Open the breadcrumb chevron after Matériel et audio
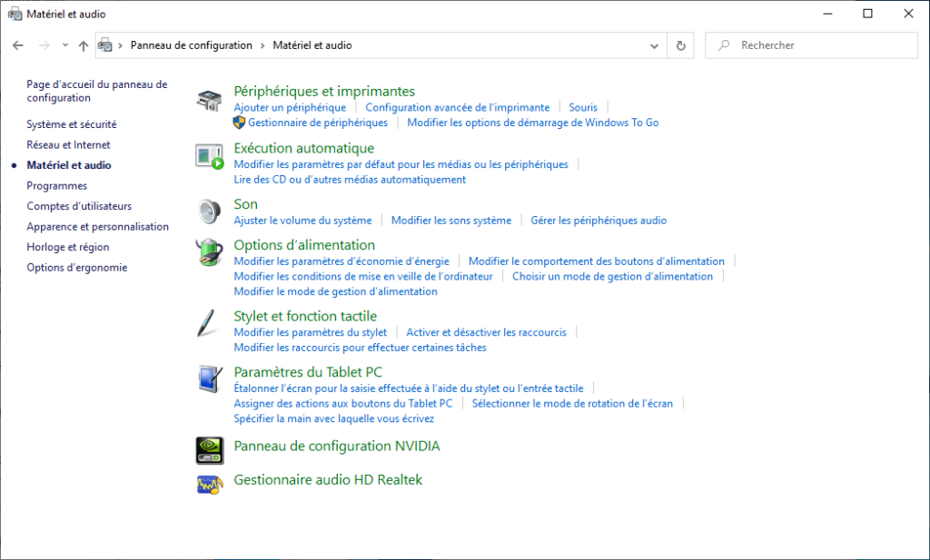 [x=358, y=44]
